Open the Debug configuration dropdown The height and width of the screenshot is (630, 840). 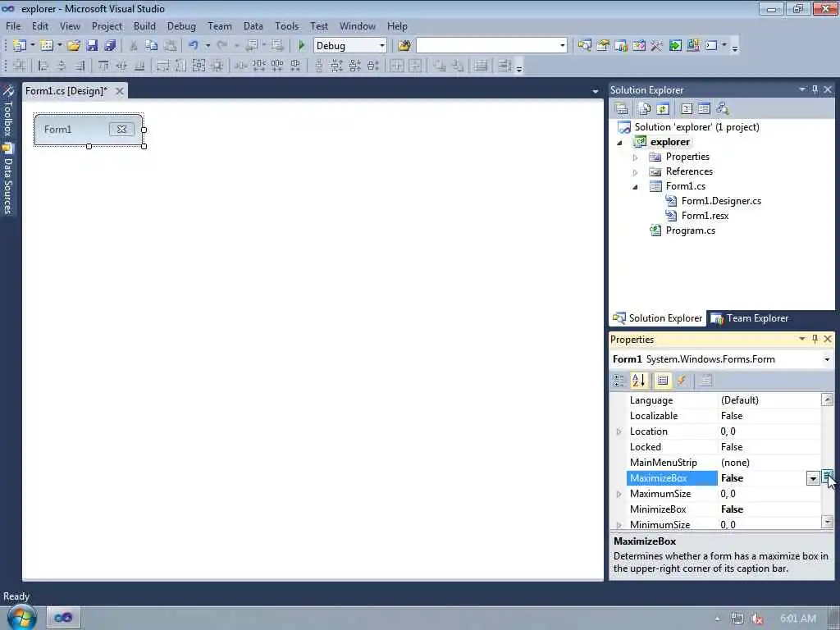tap(382, 46)
